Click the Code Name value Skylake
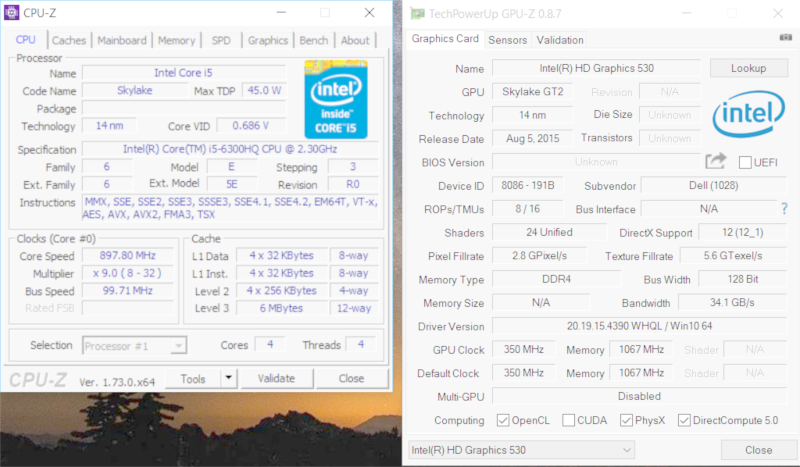The width and height of the screenshot is (800, 467). pos(135,90)
